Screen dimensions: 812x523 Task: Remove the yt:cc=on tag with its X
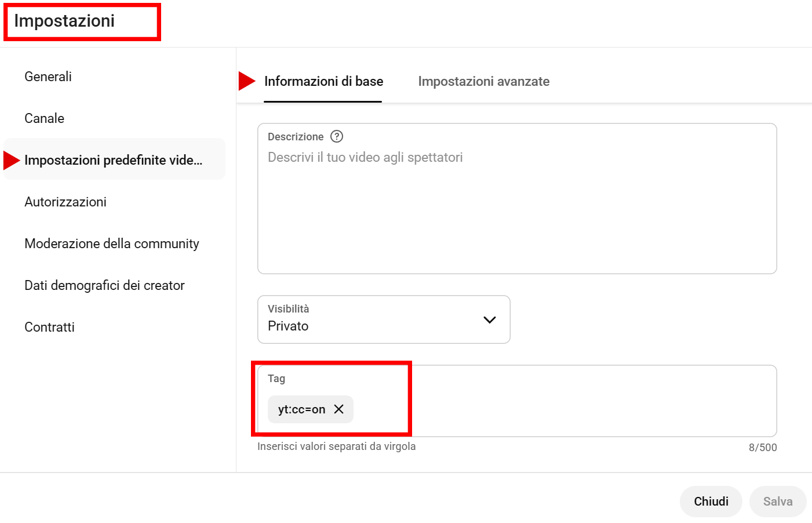click(339, 409)
